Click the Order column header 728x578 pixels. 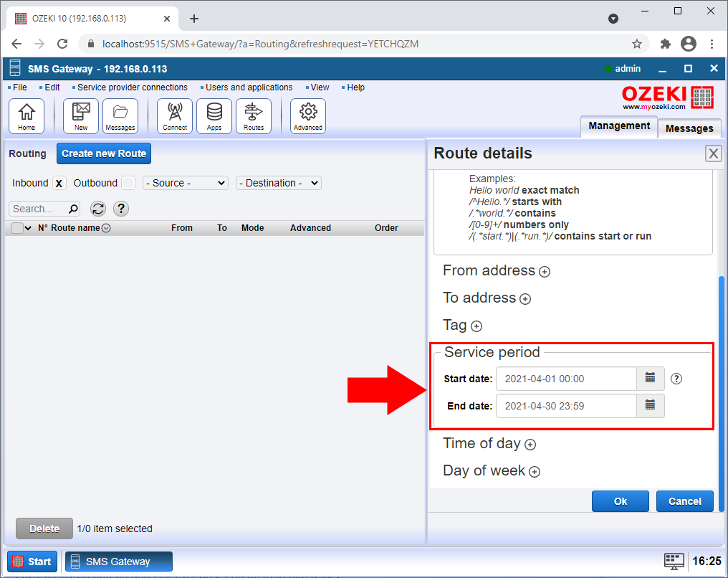386,228
